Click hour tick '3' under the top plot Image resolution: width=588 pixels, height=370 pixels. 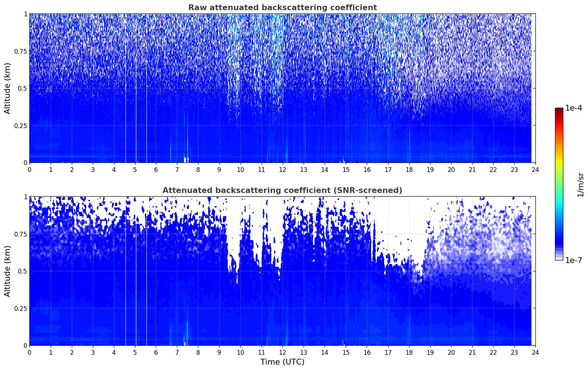[x=93, y=169]
